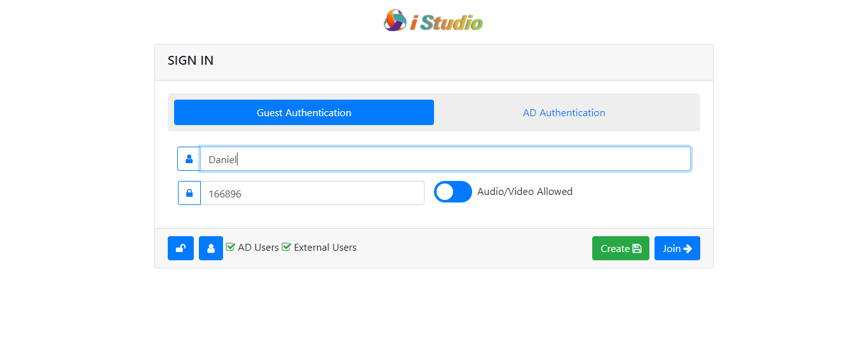
Task: Click the green Create button
Action: point(621,248)
